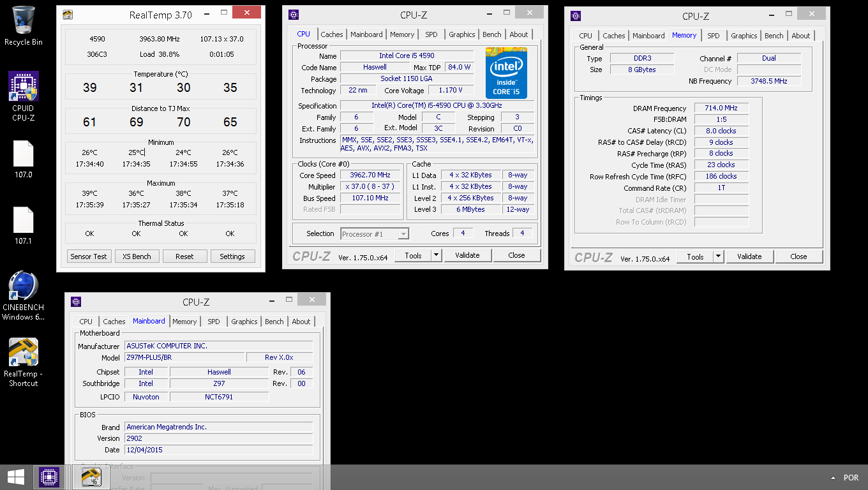This screenshot has width=868, height=490.
Task: Click Validate in Memory window
Action: point(749,256)
